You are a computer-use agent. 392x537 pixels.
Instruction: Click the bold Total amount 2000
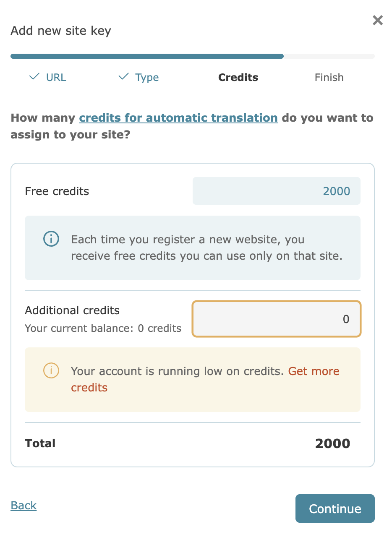pos(332,444)
